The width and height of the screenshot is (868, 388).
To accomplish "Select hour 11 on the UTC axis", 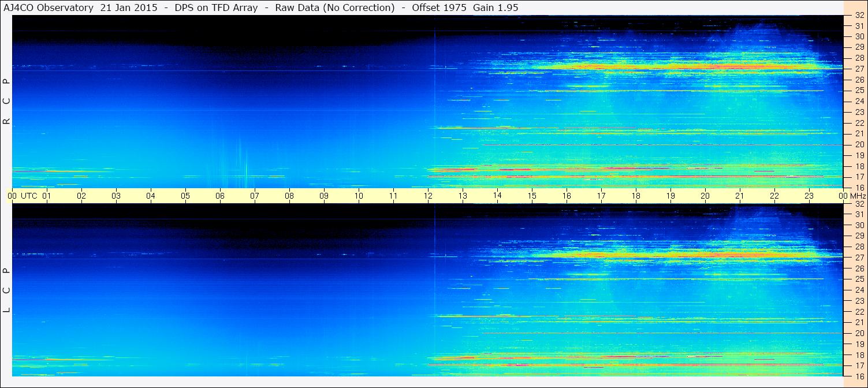I will [x=393, y=196].
